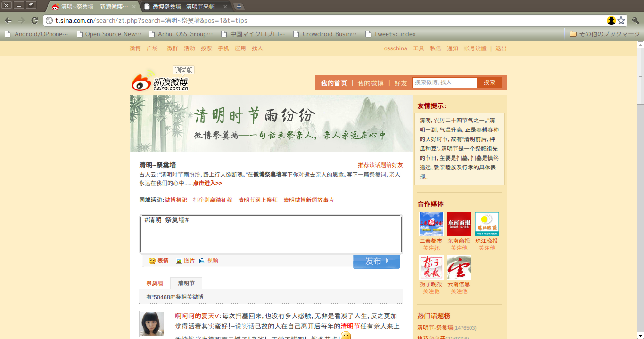Click the 搜索 search button
The width and height of the screenshot is (644, 339).
489,82
